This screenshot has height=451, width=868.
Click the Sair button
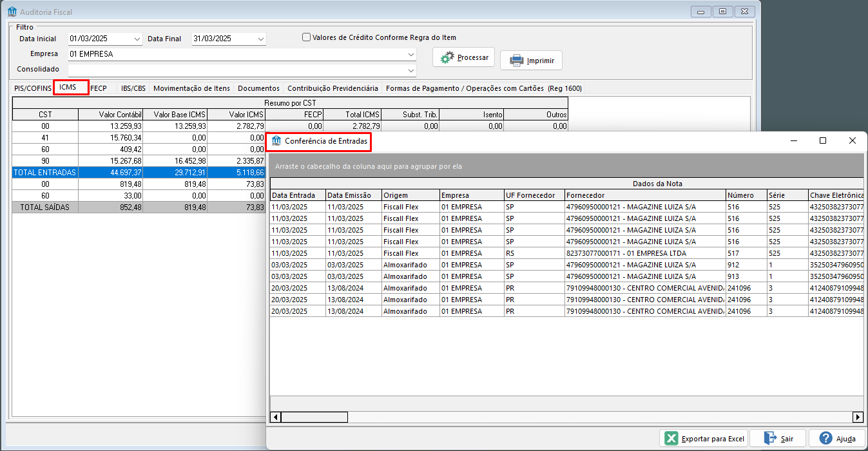(778, 439)
